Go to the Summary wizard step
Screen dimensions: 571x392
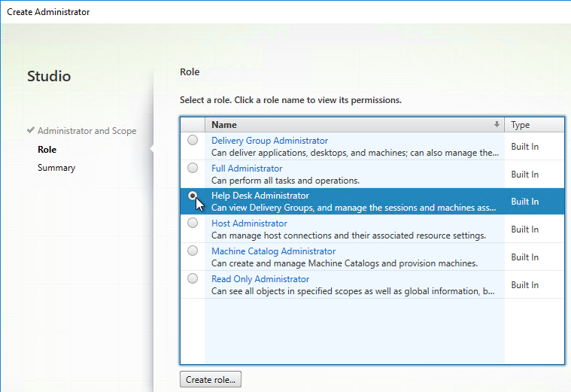tap(56, 168)
